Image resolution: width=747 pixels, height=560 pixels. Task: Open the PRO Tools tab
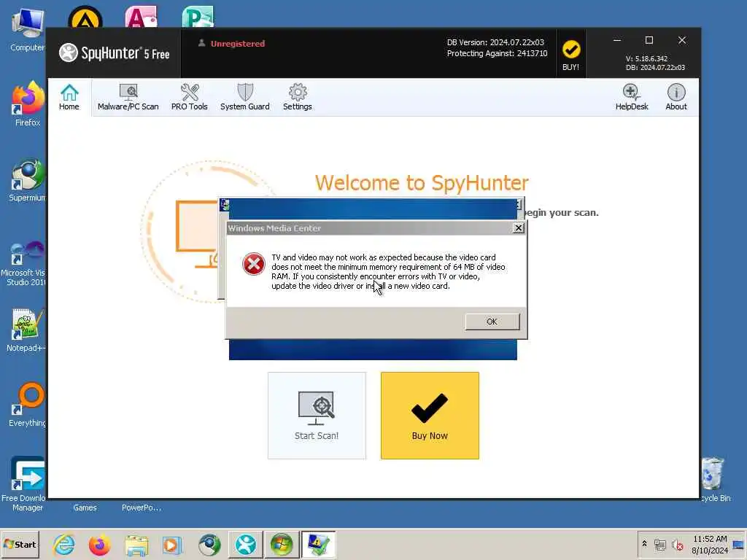(x=189, y=97)
